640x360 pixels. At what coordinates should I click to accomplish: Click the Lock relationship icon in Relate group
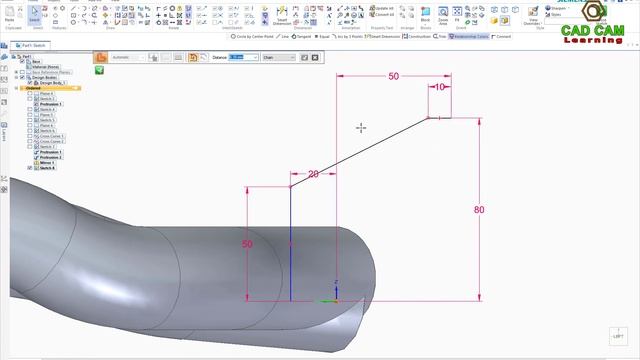[179, 8]
